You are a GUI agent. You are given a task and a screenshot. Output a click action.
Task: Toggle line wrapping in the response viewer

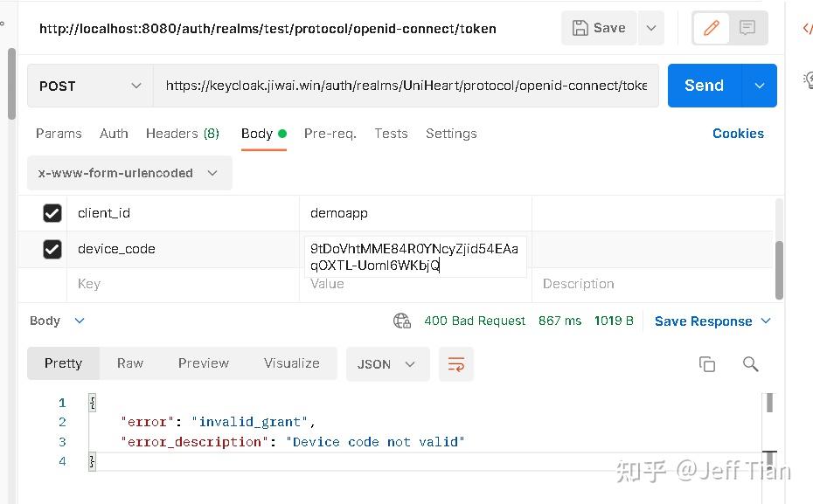pyautogui.click(x=455, y=364)
